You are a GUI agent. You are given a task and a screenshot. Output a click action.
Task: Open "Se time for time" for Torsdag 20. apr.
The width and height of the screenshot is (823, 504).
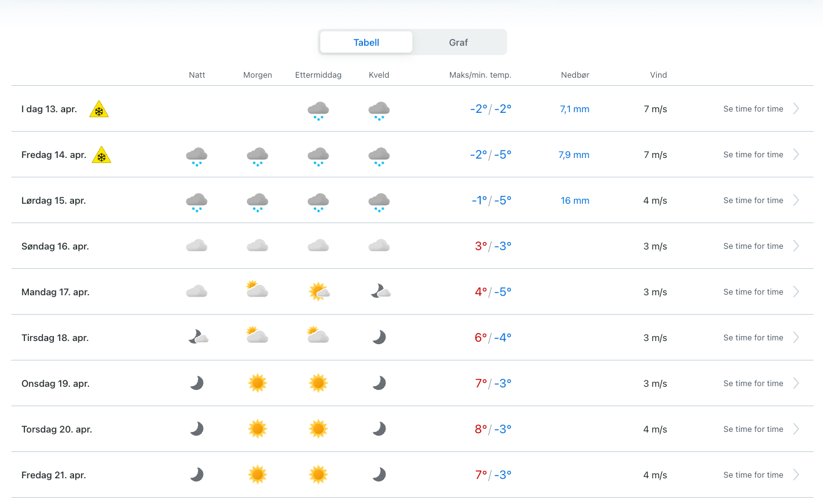click(753, 429)
